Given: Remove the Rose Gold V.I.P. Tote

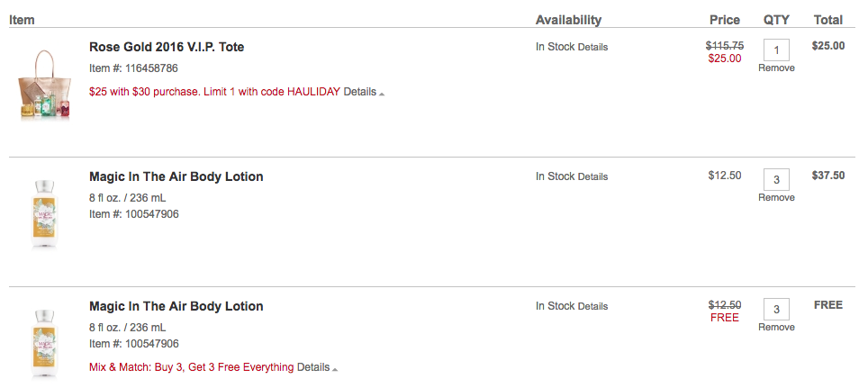Looking at the screenshot, I should (x=776, y=68).
